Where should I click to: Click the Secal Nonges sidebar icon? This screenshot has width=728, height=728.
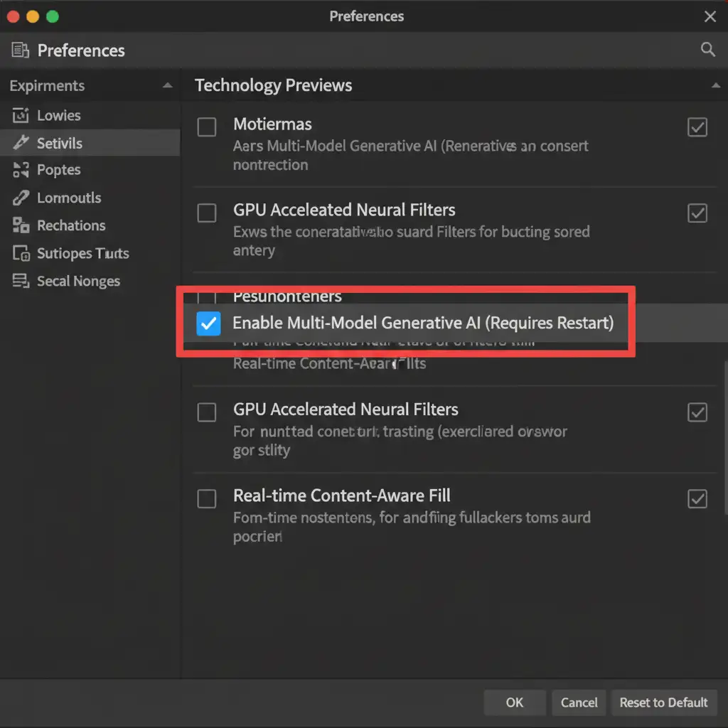(21, 281)
